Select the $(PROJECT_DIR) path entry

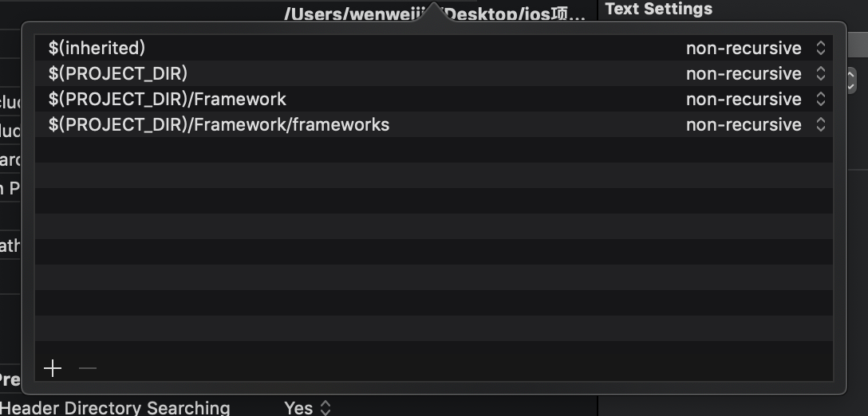click(118, 74)
